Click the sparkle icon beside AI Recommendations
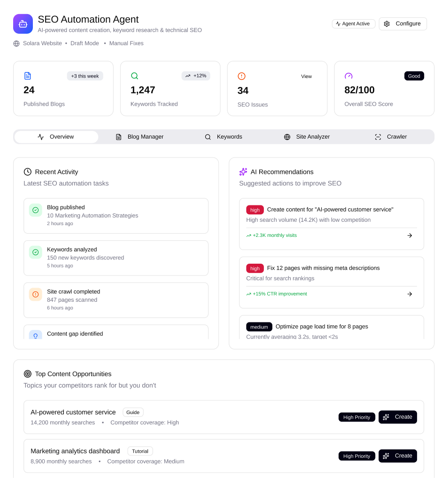 click(243, 172)
